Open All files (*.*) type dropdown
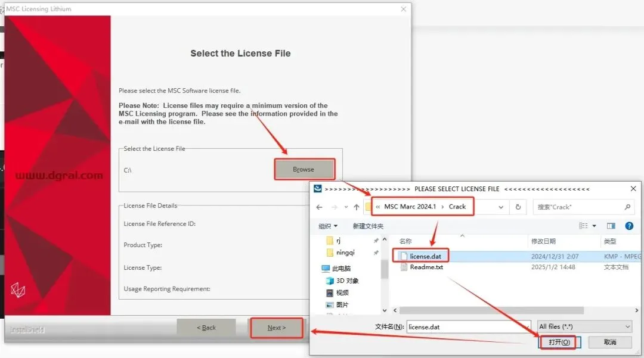The height and width of the screenshot is (358, 644). pyautogui.click(x=584, y=326)
